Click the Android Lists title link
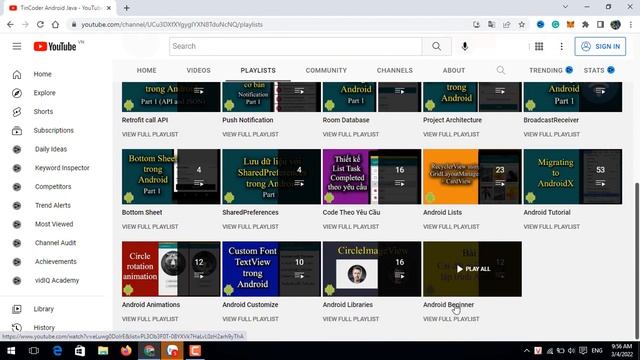This screenshot has width=640, height=360. point(442,213)
